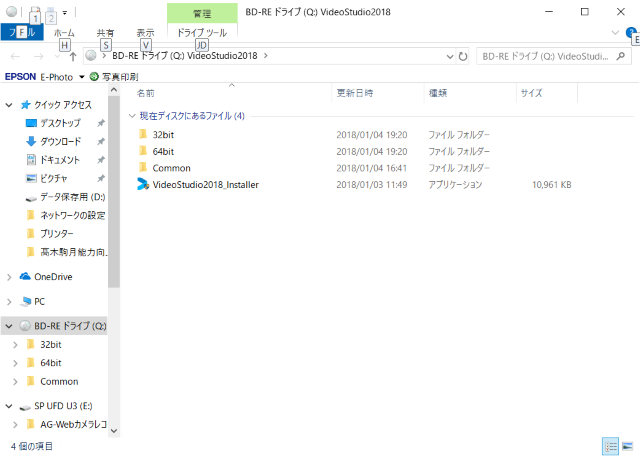This screenshot has width=640, height=456.
Task: Select the 32bit folder in the file list
Action: [163, 135]
